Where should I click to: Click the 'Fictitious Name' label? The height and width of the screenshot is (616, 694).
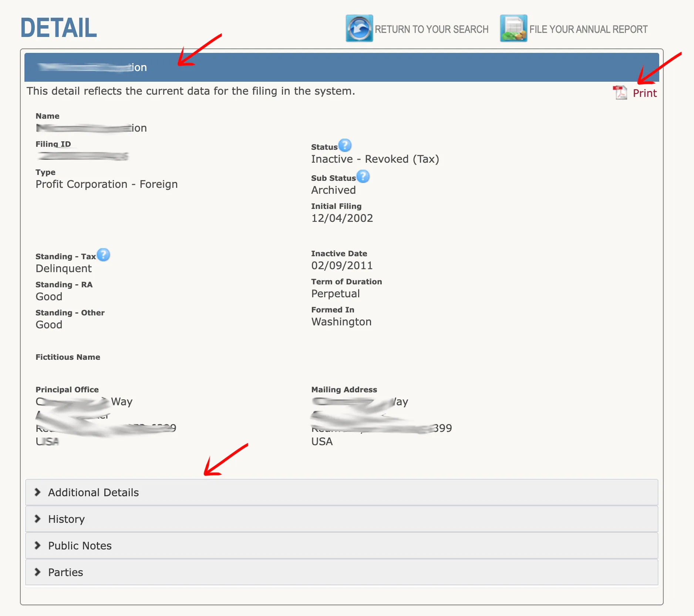[x=68, y=357]
